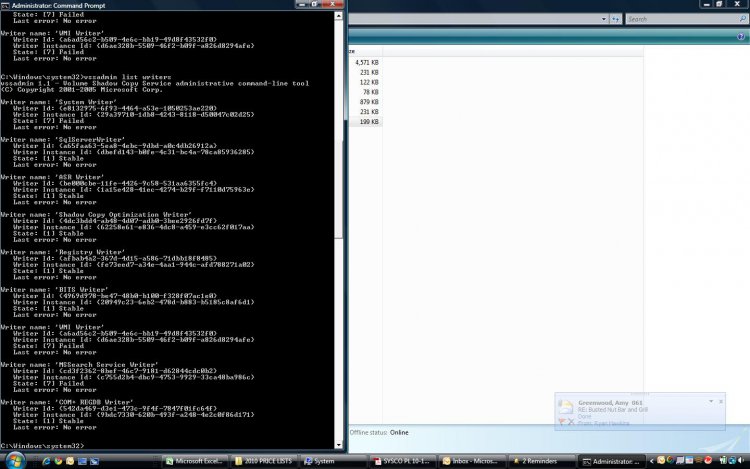
Task: Click the Explorer refresh button
Action: click(616, 19)
